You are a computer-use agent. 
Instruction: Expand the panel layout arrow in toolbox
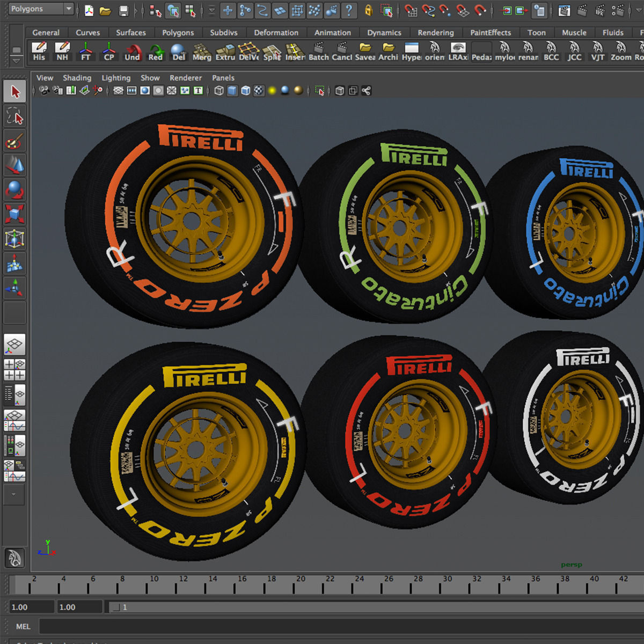(x=14, y=495)
